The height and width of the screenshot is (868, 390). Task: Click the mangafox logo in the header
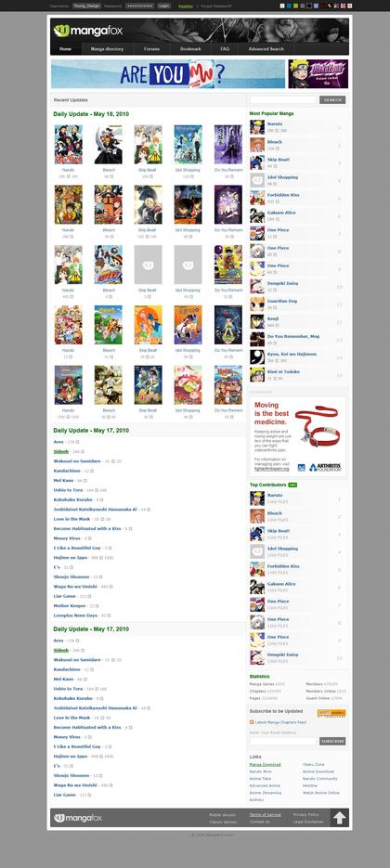88,30
